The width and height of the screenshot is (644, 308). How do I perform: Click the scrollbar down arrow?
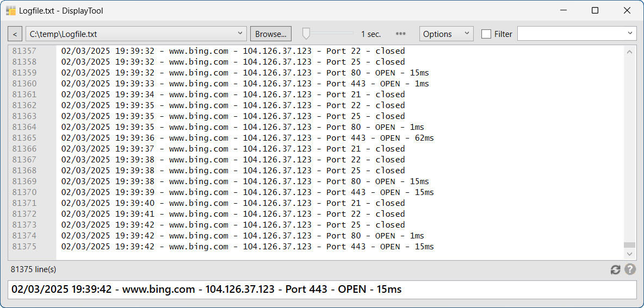click(629, 254)
